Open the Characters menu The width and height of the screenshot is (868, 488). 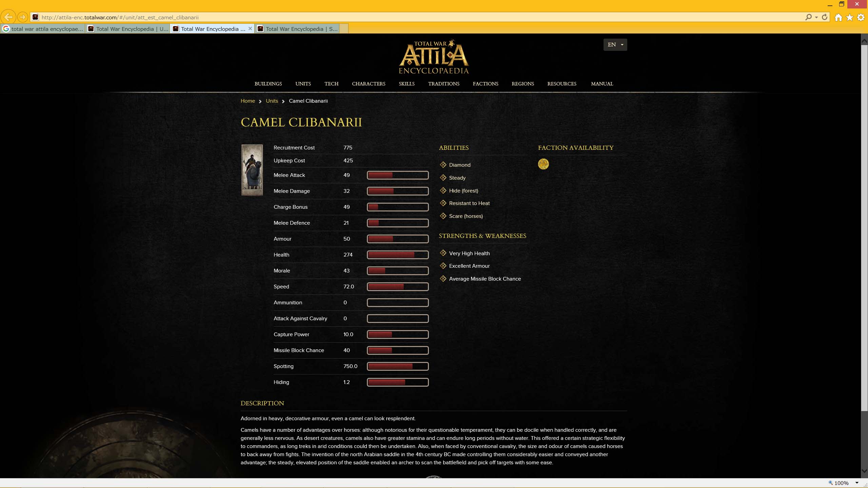pyautogui.click(x=369, y=84)
